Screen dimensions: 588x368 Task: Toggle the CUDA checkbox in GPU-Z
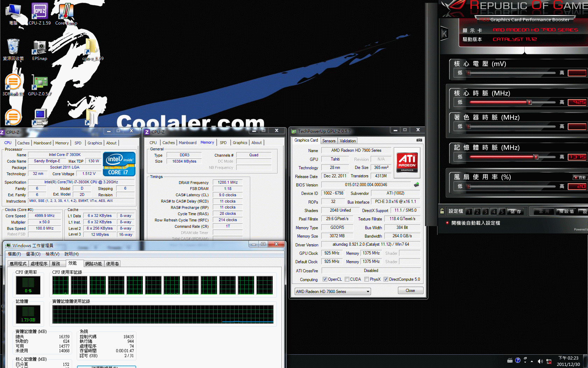click(x=347, y=279)
